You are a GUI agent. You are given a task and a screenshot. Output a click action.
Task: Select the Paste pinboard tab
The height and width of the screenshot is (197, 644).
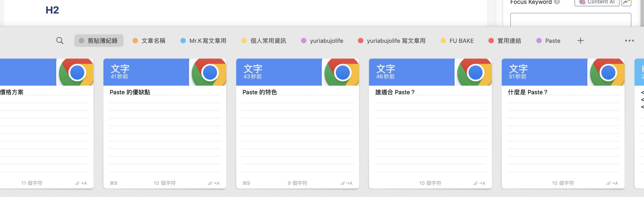click(548, 41)
